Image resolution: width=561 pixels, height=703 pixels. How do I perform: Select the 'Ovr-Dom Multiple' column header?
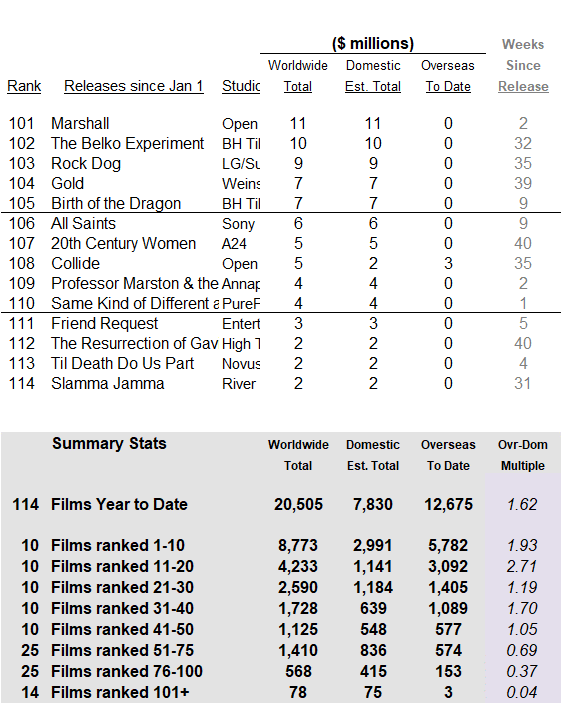[523, 455]
